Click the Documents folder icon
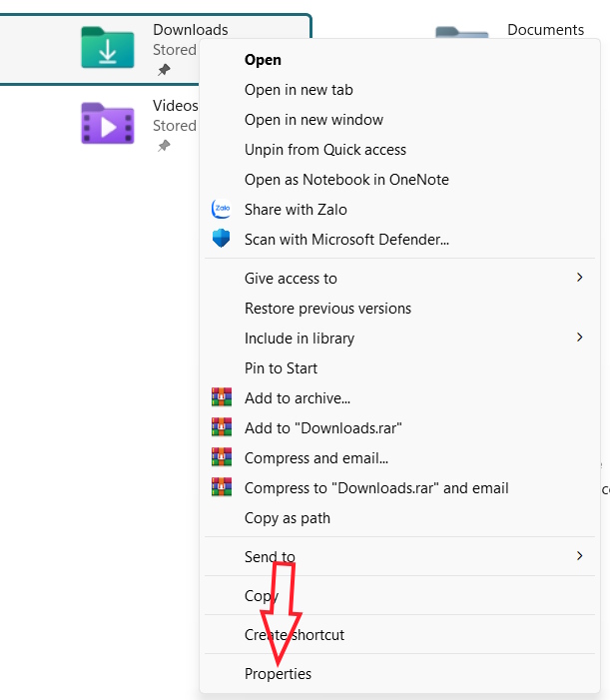 [462, 33]
